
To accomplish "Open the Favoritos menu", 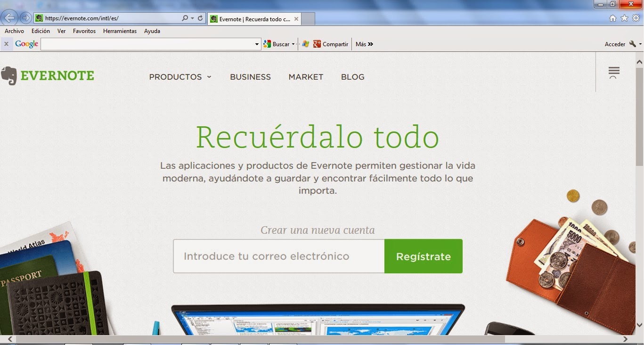I will tap(84, 31).
